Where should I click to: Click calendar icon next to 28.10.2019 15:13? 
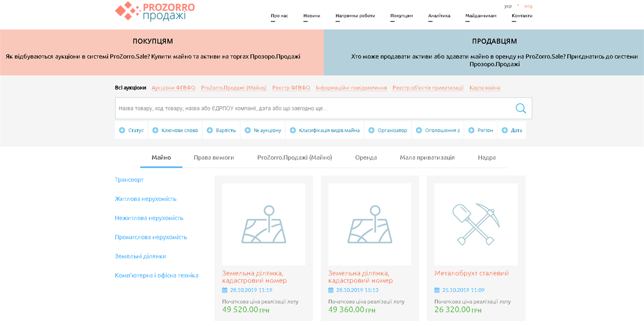(331, 290)
